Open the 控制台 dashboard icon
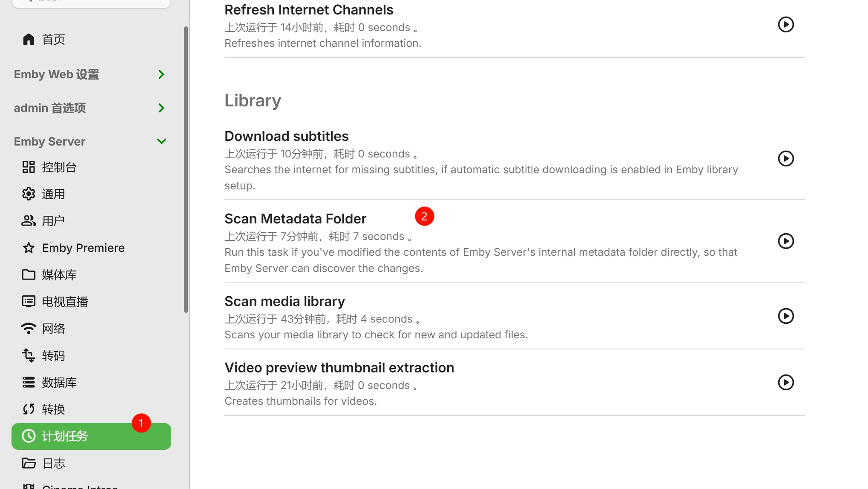This screenshot has width=868, height=489. coord(29,167)
